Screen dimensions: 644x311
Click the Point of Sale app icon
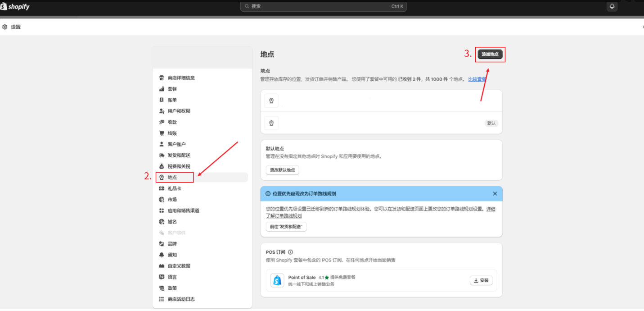(277, 280)
